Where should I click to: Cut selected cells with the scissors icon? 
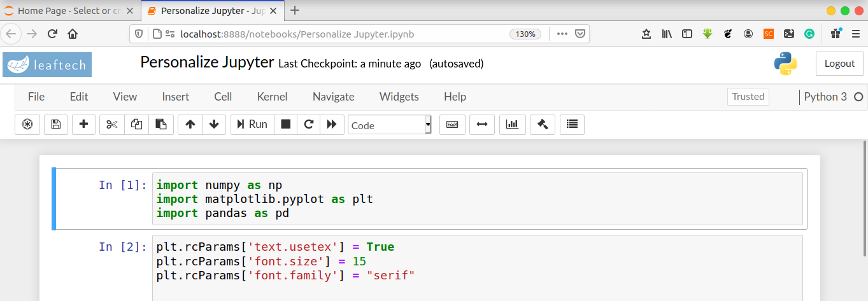[112, 125]
